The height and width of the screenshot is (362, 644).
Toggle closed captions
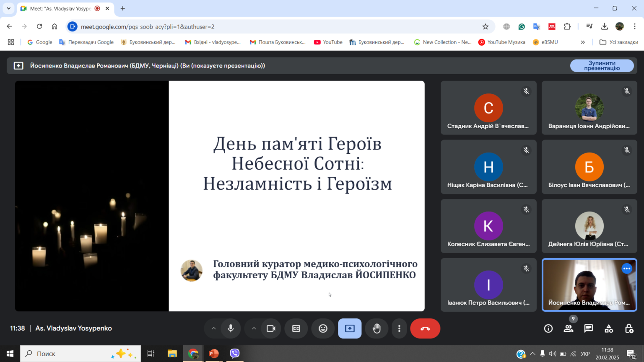(296, 328)
